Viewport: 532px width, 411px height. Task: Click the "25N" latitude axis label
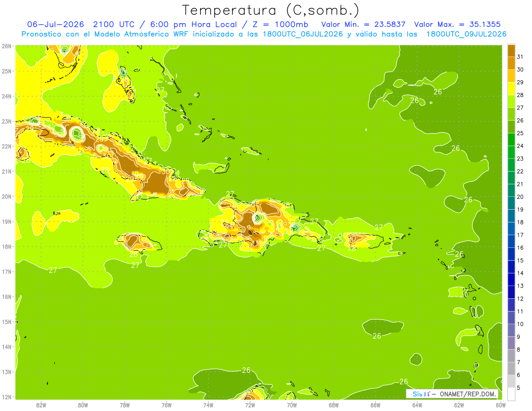click(7, 71)
